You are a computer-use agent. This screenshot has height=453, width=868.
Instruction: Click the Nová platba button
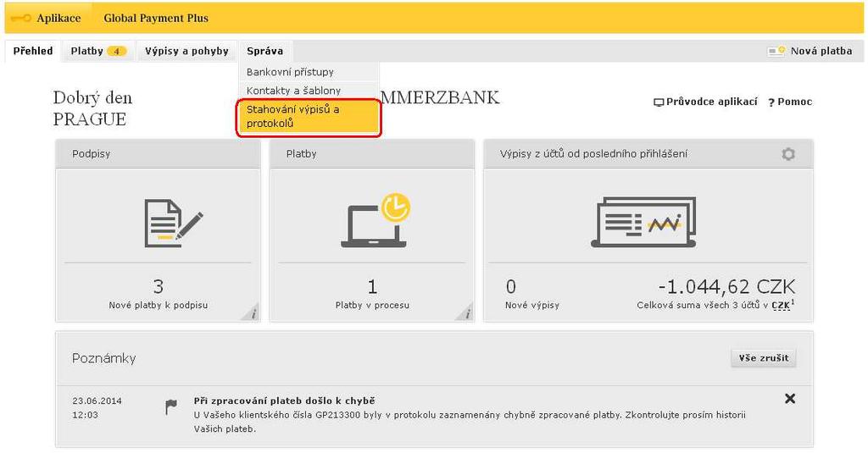click(810, 51)
